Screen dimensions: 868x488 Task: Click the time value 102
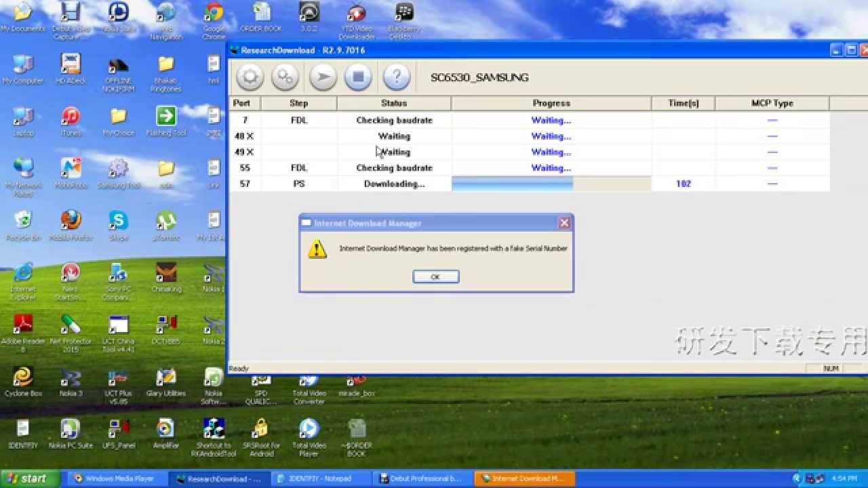tap(684, 184)
